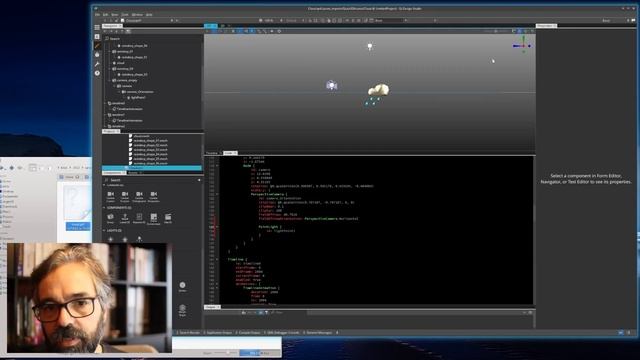The image size is (640, 360).
Task: Open Compile Output pane in status bar
Action: point(249,333)
